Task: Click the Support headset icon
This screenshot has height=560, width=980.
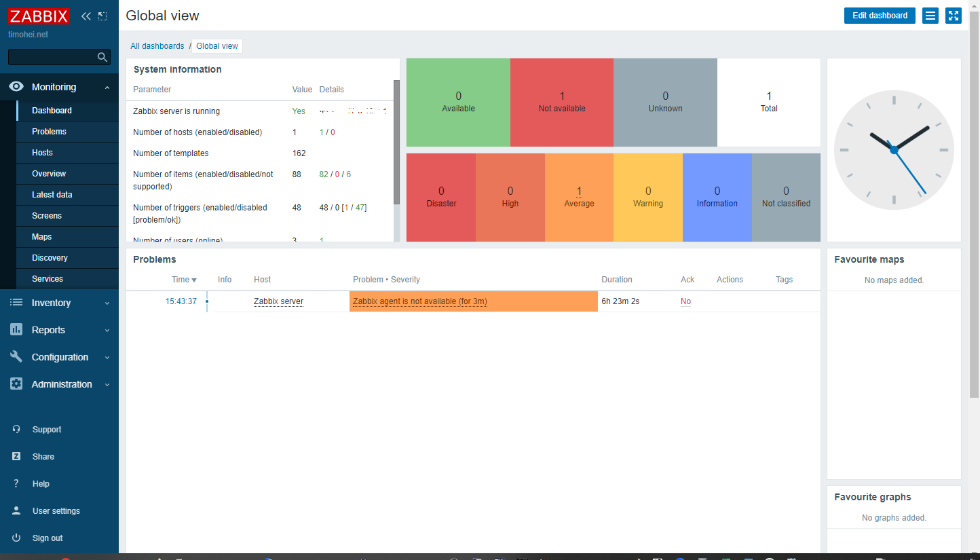Action: [16, 430]
